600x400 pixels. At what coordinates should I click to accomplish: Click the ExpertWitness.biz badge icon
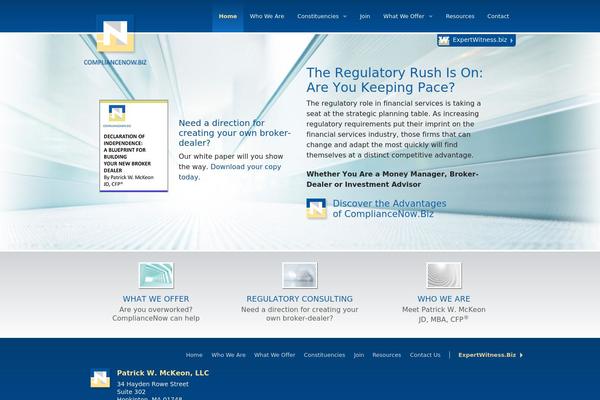pyautogui.click(x=443, y=40)
